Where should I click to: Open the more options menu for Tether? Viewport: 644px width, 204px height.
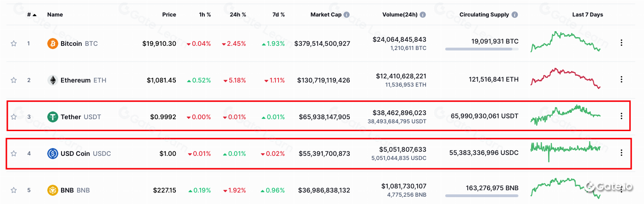(622, 116)
